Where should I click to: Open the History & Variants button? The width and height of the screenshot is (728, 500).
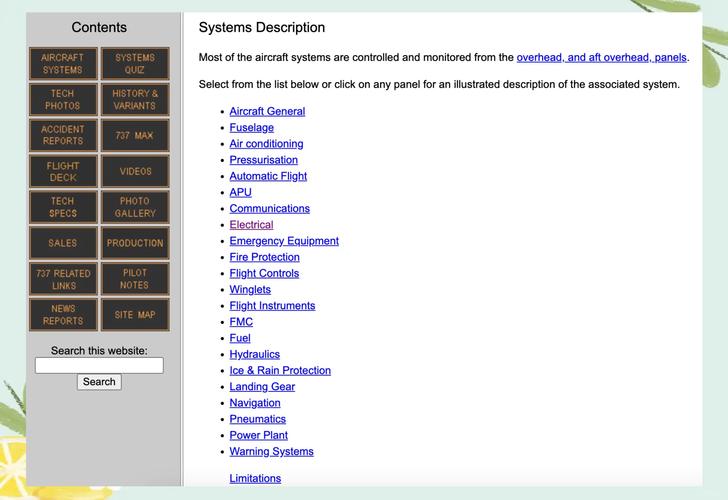(x=135, y=100)
